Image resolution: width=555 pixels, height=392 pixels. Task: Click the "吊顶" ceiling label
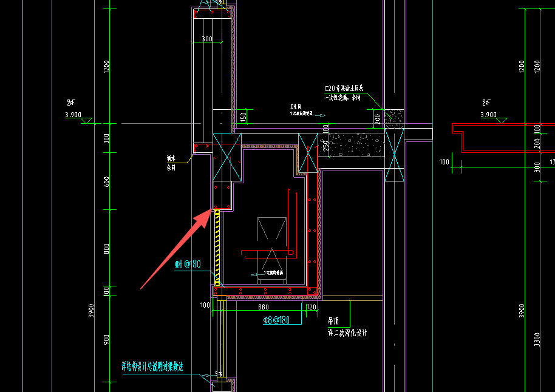333,321
